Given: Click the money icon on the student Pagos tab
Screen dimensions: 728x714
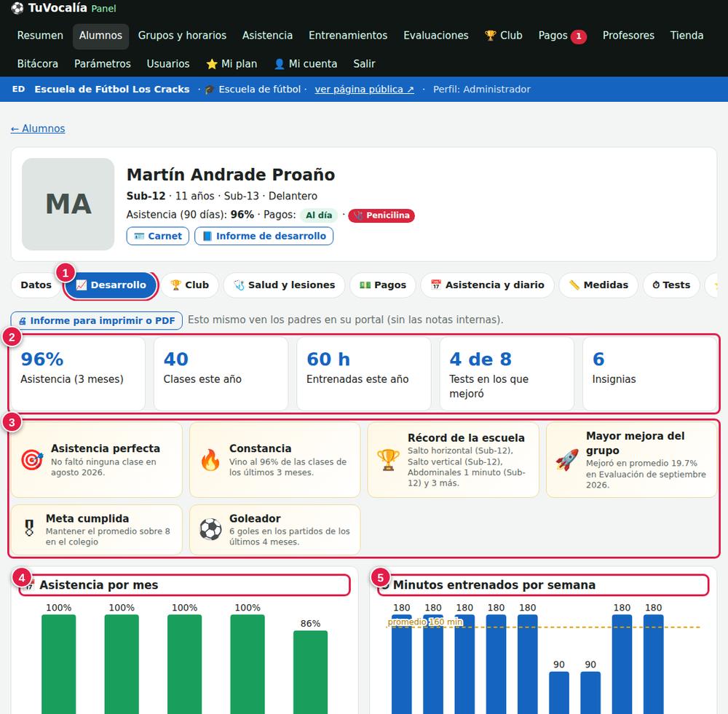Looking at the screenshot, I should pos(365,285).
